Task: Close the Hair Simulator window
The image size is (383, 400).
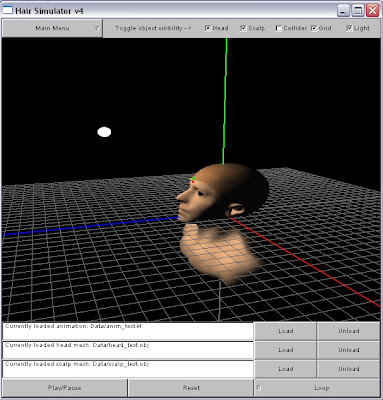Action: pyautogui.click(x=373, y=11)
